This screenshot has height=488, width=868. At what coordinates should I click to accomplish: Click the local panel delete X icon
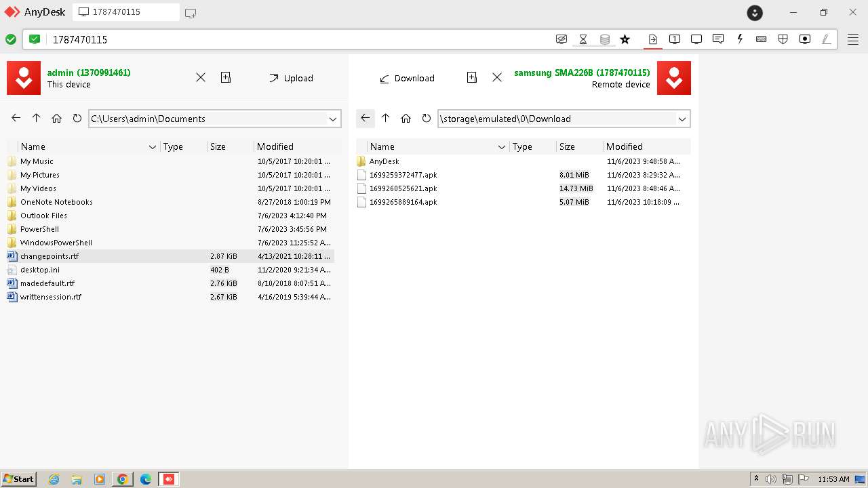[x=201, y=77]
